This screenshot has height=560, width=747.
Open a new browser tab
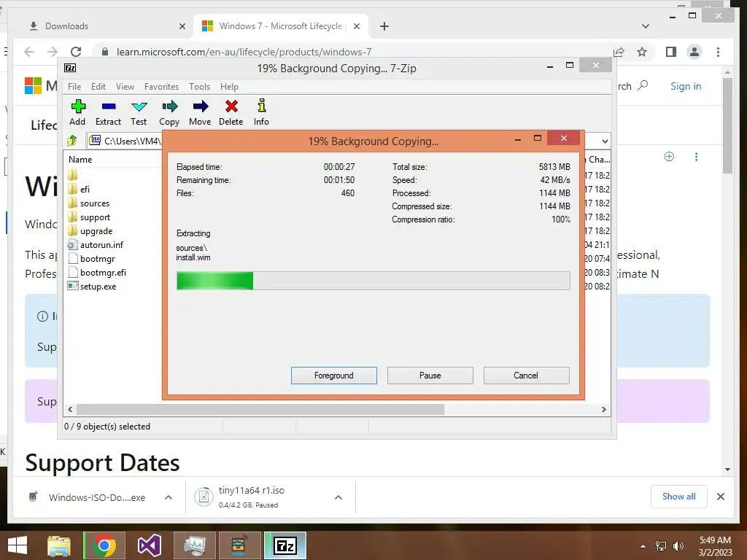(384, 26)
